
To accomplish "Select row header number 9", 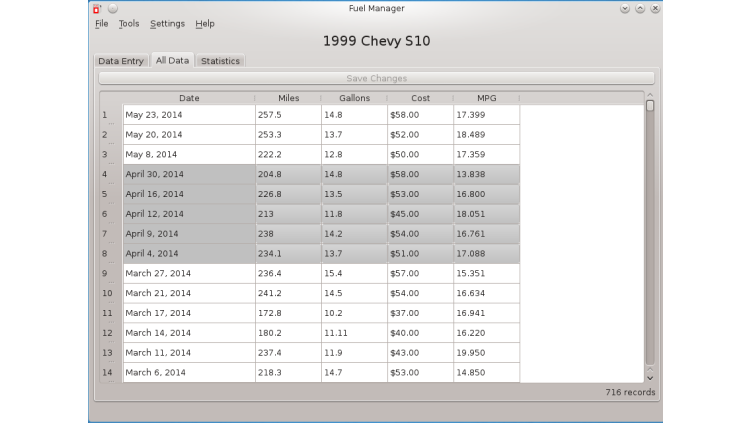I will pyautogui.click(x=111, y=273).
